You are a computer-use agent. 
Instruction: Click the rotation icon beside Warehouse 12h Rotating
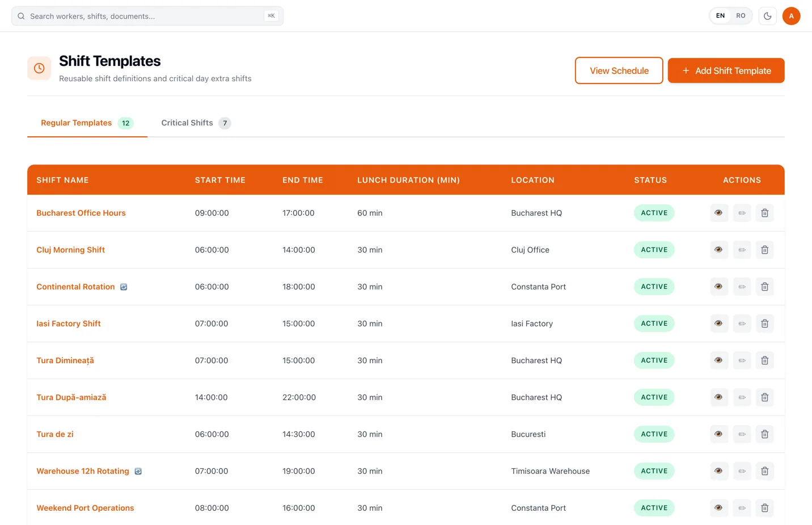(138, 472)
